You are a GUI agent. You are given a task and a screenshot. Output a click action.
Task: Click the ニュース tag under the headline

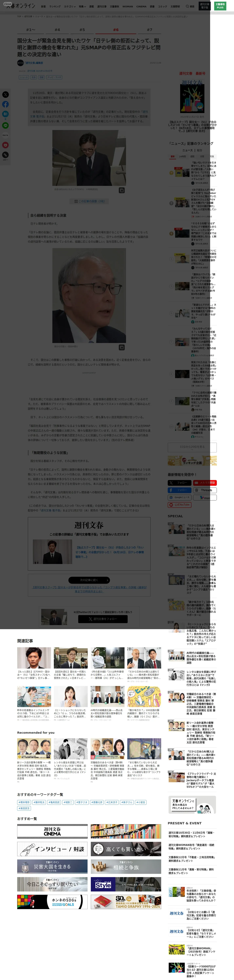click(x=24, y=77)
